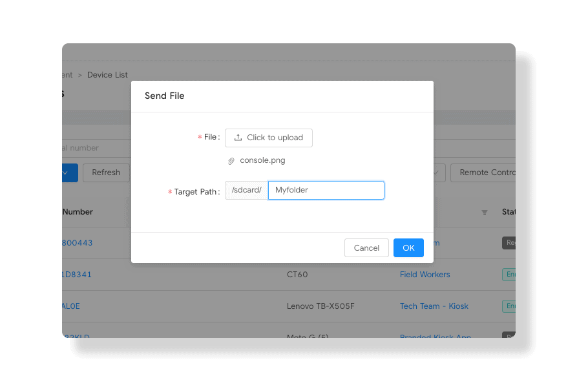588x389 pixels.
Task: Focus the Target Path field containing Myfolder
Action: 326,190
